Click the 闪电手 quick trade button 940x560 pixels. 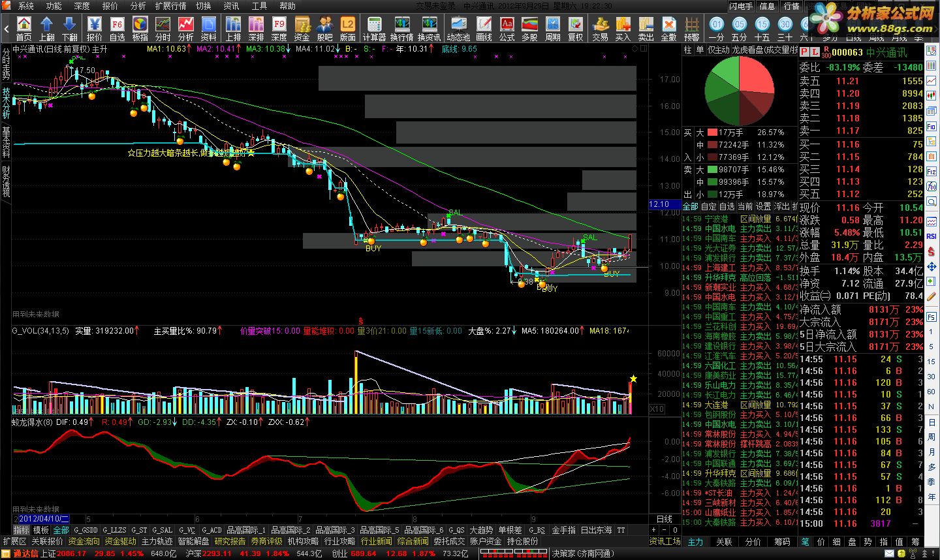741,6
